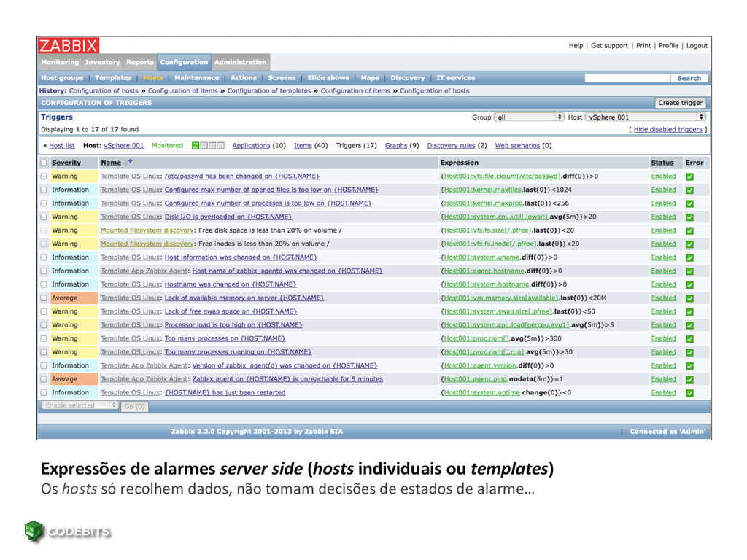Open the Host dropdown showing vSphere 001
The height and width of the screenshot is (560, 747).
[645, 117]
